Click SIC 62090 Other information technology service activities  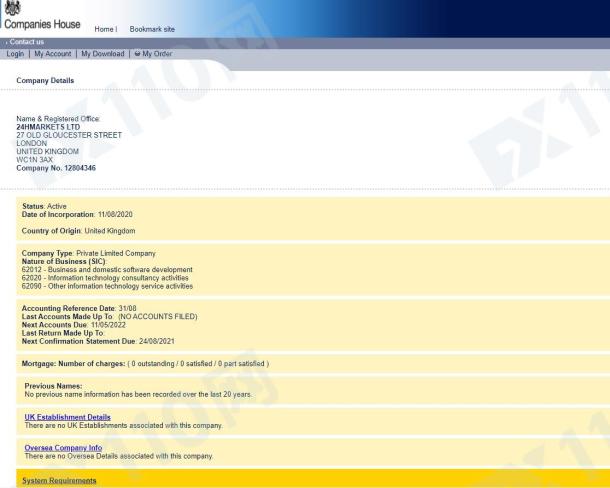pos(107,286)
